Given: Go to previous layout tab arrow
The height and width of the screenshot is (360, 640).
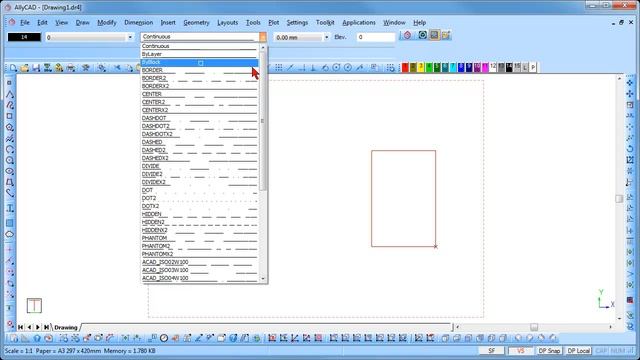Looking at the screenshot, I should tap(29, 327).
